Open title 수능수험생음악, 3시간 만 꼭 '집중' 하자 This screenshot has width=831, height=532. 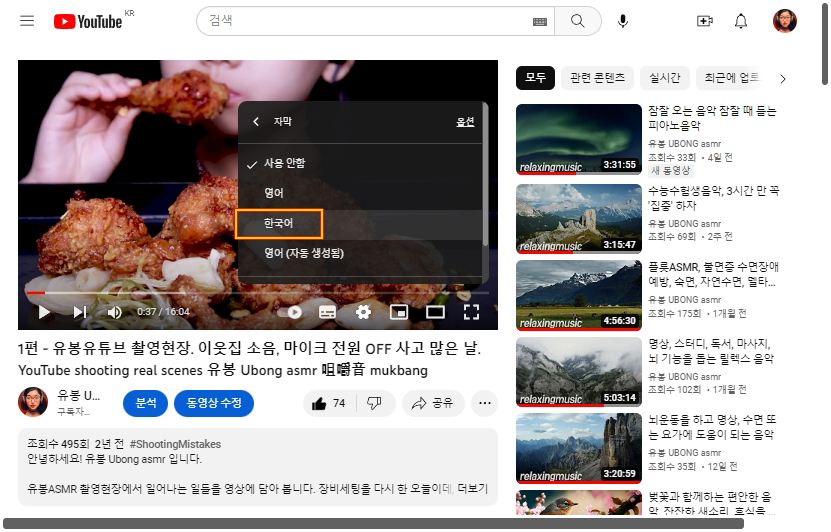coord(714,198)
